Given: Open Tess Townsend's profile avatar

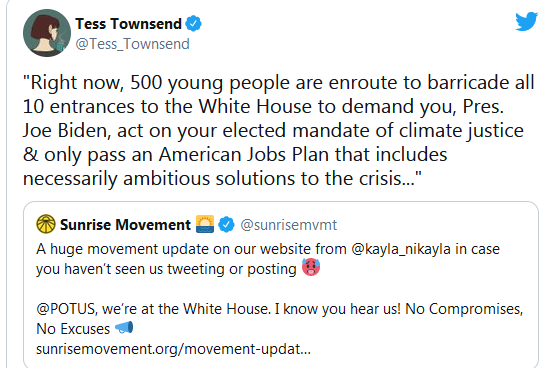Looking at the screenshot, I should tap(47, 33).
